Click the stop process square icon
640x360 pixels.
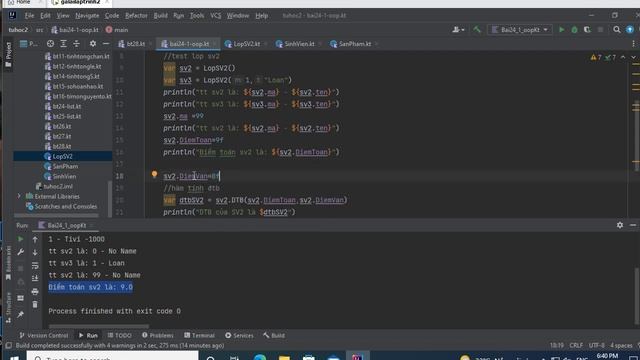pyautogui.click(x=600, y=29)
